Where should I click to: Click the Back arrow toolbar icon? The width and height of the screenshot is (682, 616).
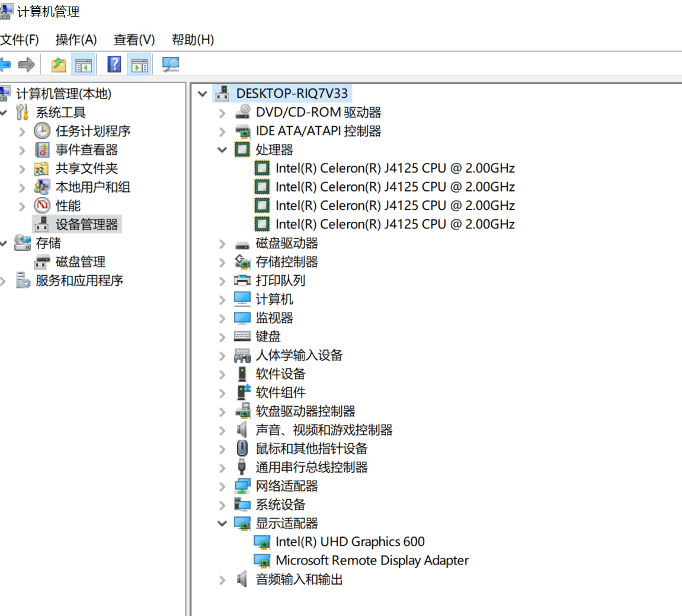point(5,65)
